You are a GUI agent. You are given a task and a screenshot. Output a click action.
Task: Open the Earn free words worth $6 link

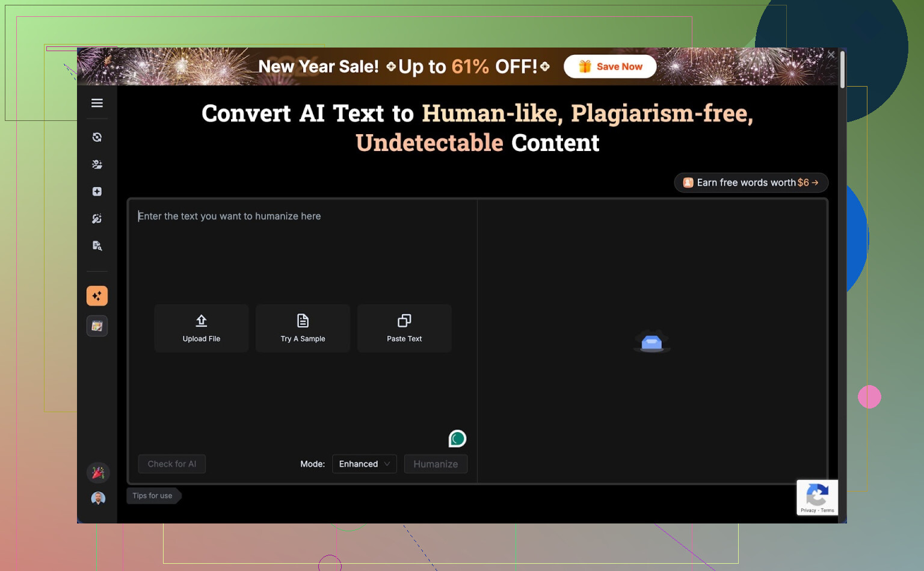coord(751,182)
